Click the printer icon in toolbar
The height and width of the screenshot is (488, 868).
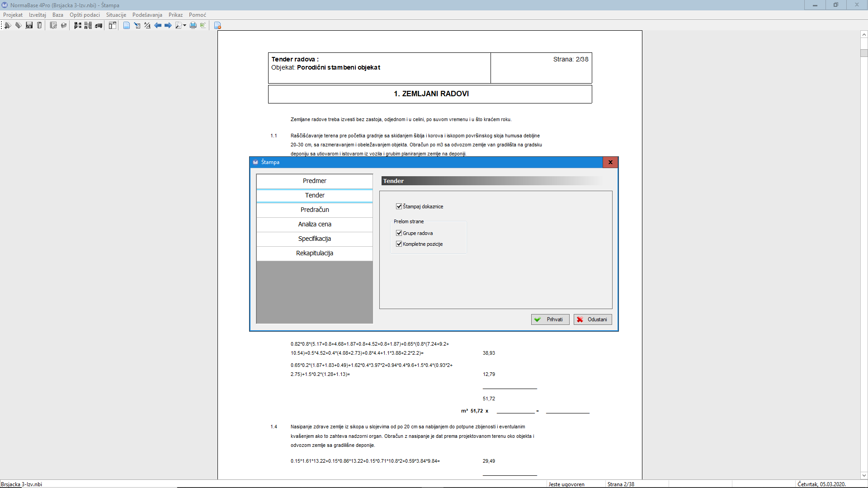(x=193, y=25)
